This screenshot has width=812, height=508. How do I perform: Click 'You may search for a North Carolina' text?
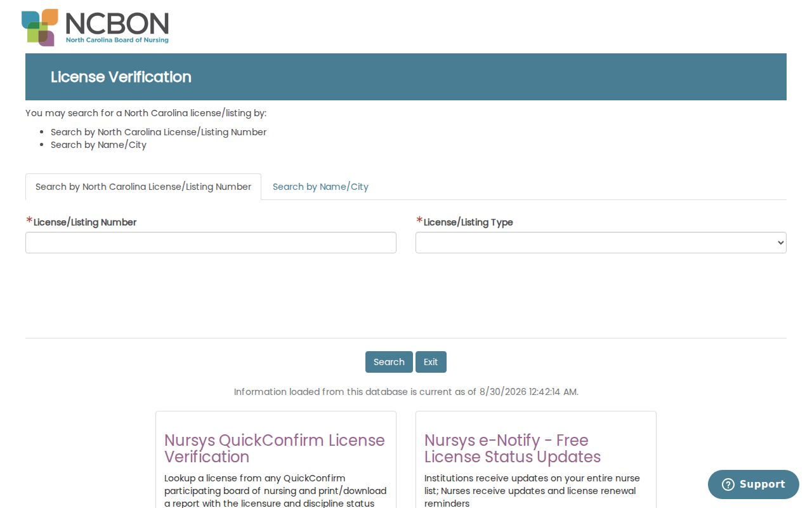(x=146, y=113)
